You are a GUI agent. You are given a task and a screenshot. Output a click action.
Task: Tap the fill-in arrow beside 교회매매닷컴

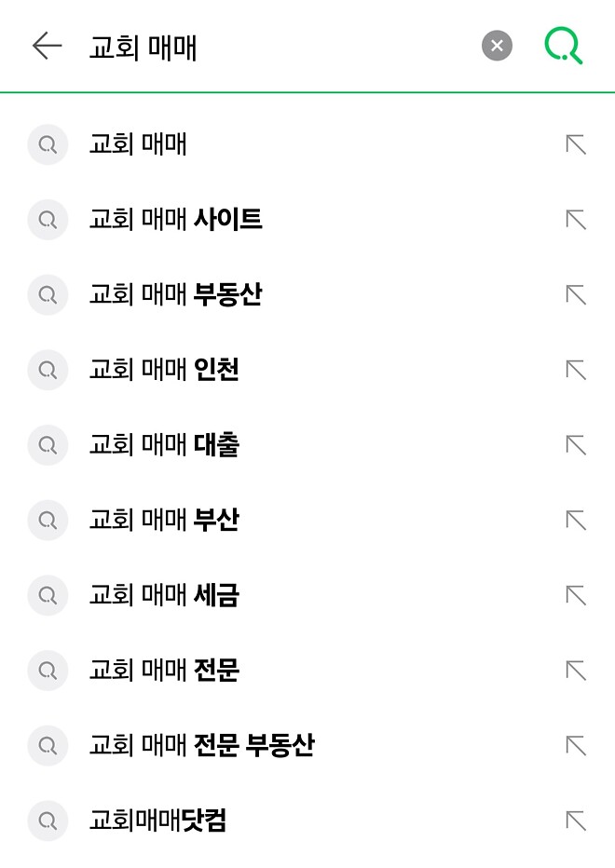click(577, 821)
